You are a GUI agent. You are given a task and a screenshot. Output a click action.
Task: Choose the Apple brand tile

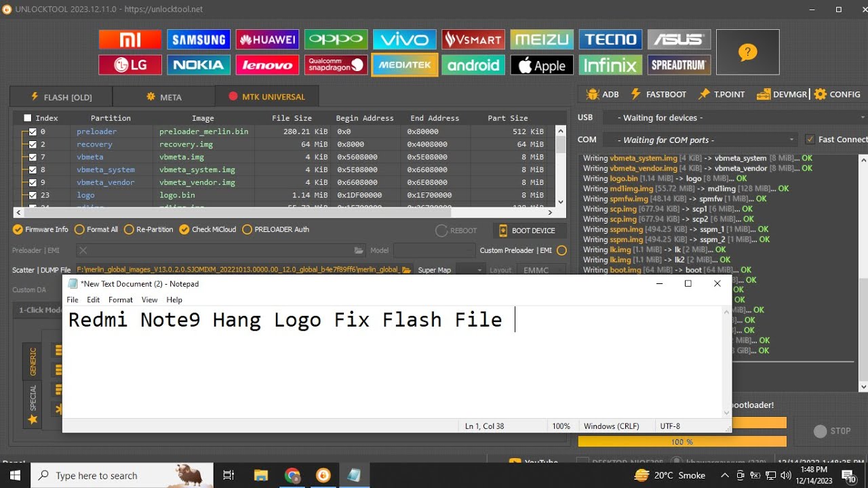tap(542, 65)
